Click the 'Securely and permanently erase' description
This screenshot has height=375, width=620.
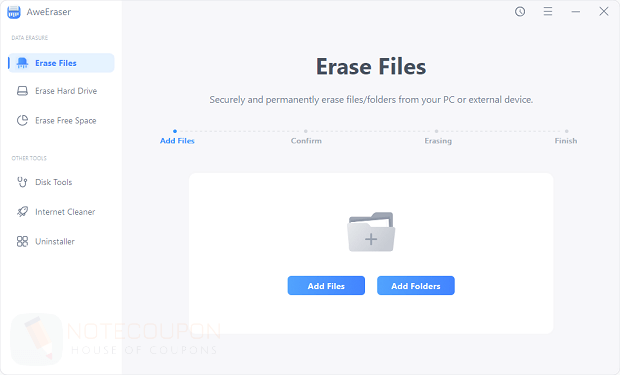371,100
